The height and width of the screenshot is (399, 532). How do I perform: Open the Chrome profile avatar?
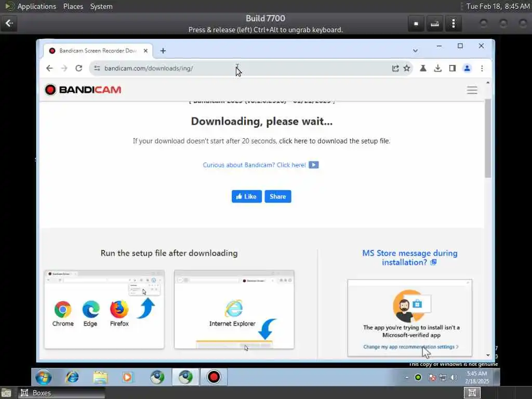click(467, 68)
